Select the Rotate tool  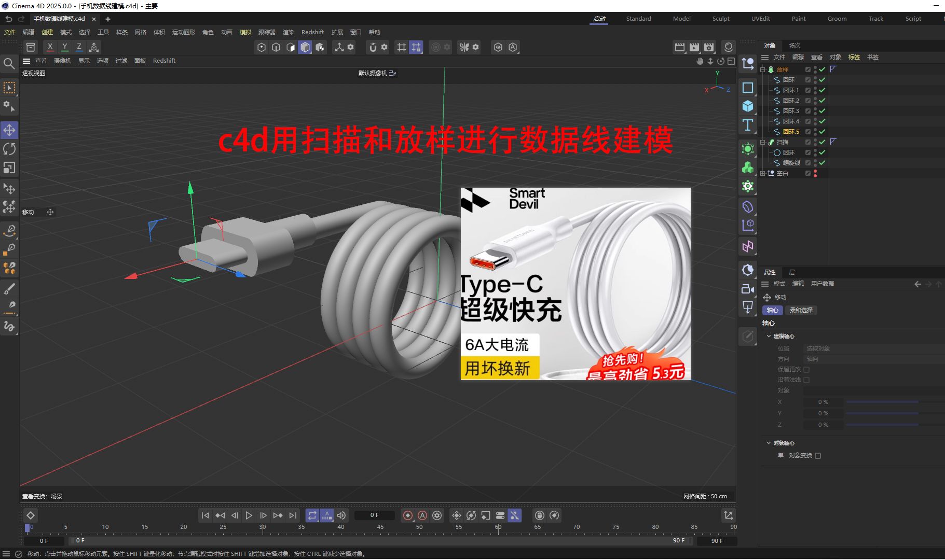coord(9,149)
